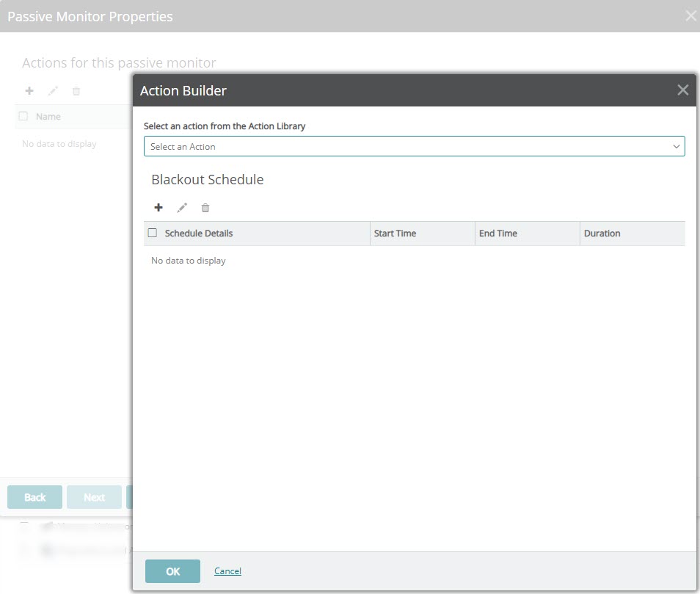The width and height of the screenshot is (700, 594).
Task: Add a new blackout schedule entry
Action: (x=158, y=207)
